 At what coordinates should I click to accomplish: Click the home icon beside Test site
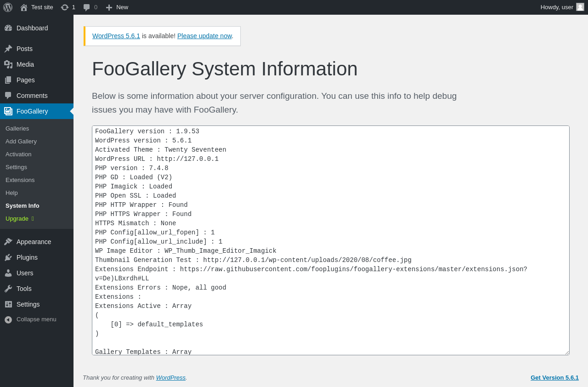click(x=24, y=7)
